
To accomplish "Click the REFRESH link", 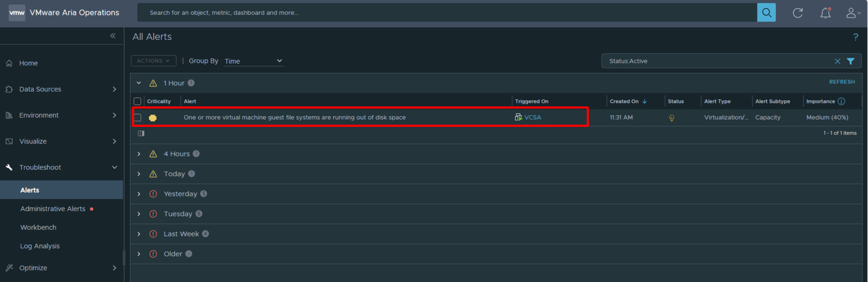I will pos(841,82).
